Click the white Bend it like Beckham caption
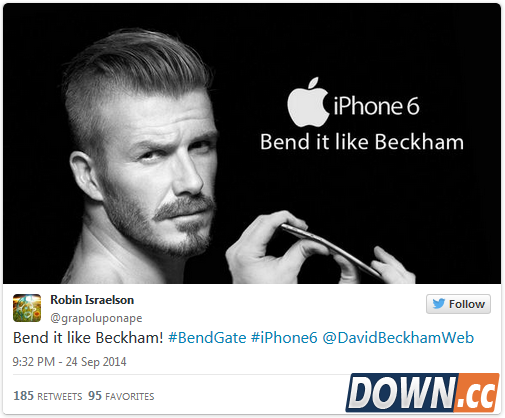This screenshot has height=418, width=505. pos(362,142)
